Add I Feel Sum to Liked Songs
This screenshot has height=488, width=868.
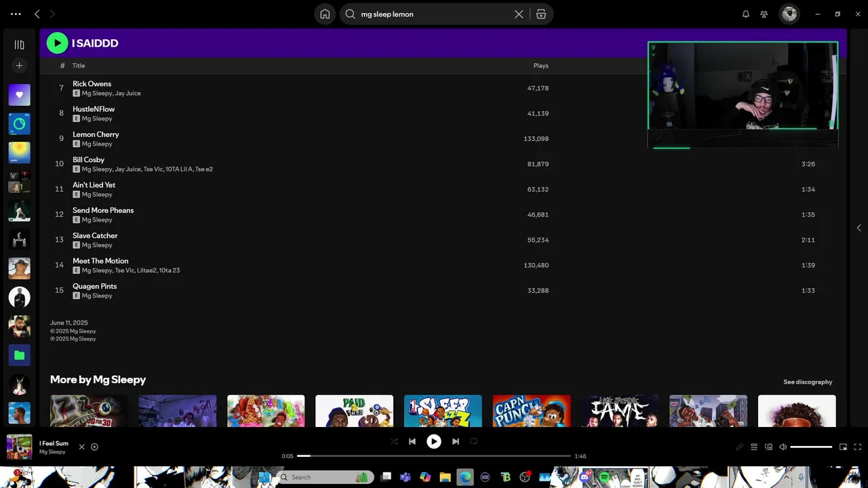(94, 447)
